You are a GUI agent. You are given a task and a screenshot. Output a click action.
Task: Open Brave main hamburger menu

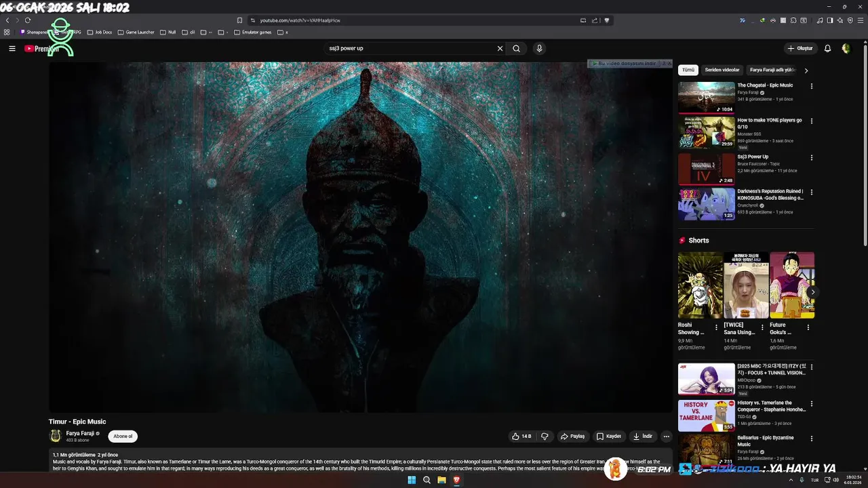[860, 20]
